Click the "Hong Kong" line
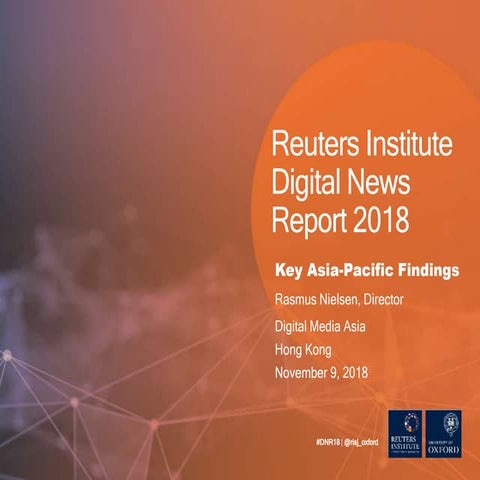Image resolution: width=480 pixels, height=480 pixels. (x=303, y=350)
